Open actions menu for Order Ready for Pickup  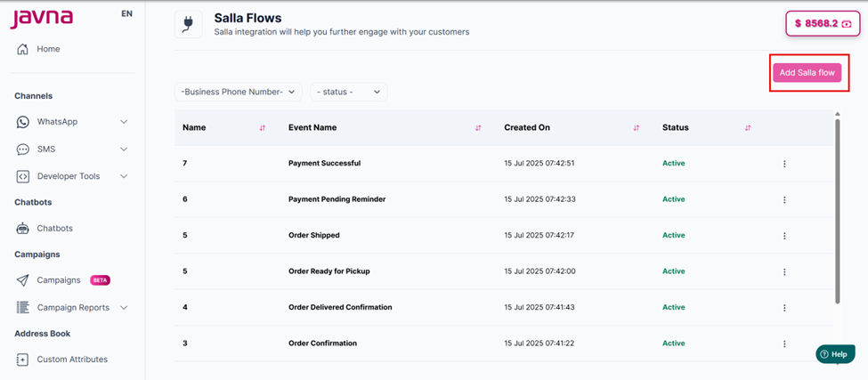784,271
